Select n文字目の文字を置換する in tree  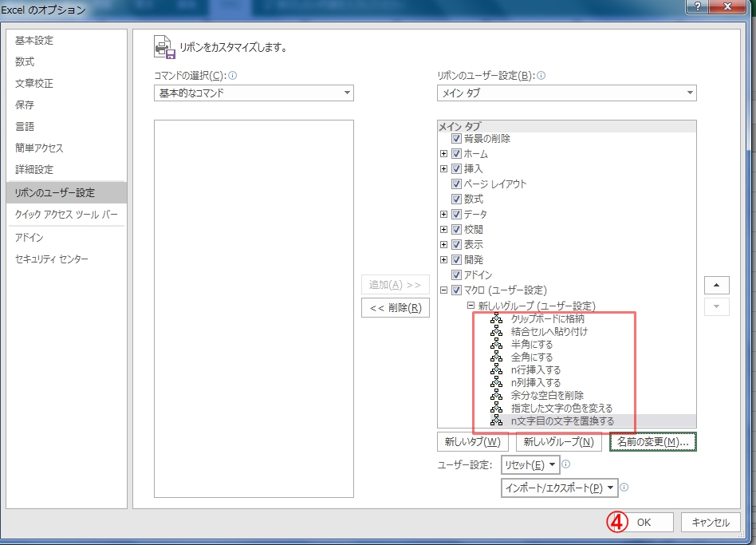coord(562,421)
